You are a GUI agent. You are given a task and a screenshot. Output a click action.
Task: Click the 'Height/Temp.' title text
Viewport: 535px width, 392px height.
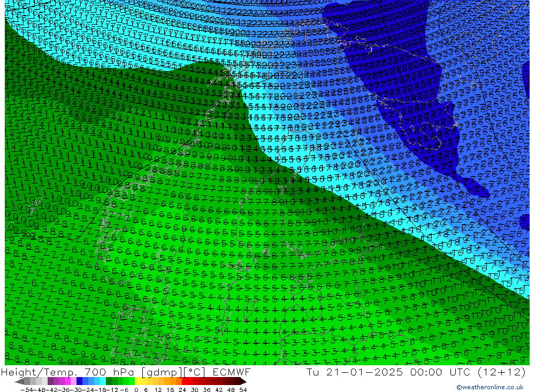point(40,372)
